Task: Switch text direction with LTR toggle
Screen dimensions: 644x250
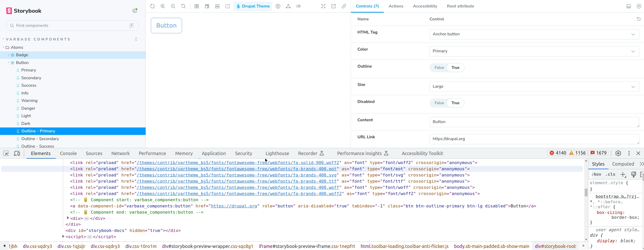Action: (x=299, y=6)
